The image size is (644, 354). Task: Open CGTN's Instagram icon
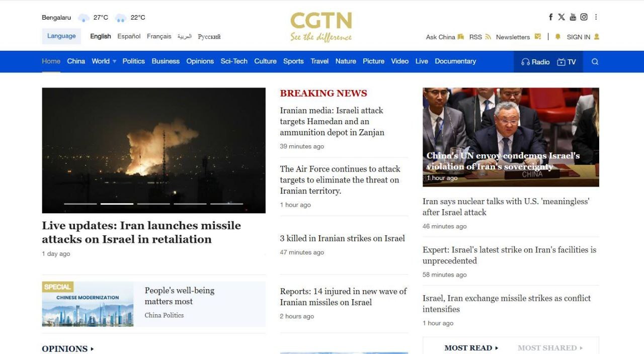[x=584, y=17]
